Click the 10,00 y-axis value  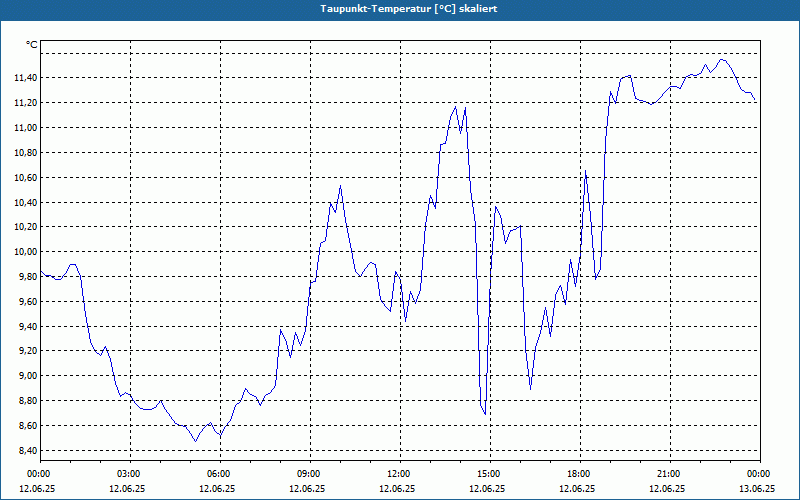[x=26, y=252]
